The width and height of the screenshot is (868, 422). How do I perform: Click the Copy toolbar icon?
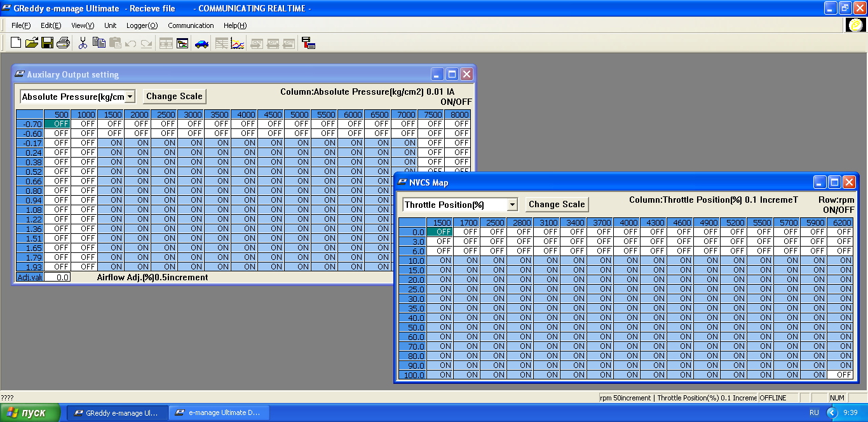coord(98,43)
